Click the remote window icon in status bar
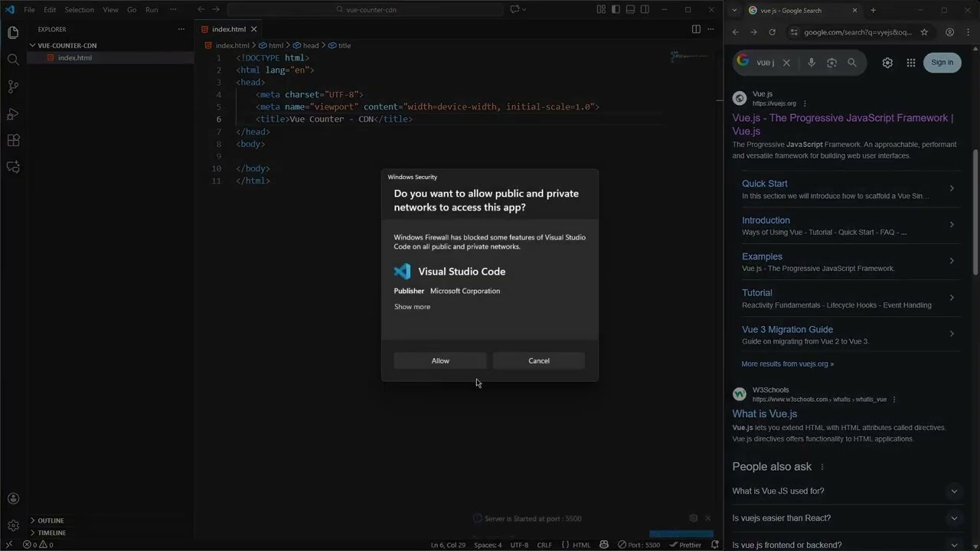This screenshot has height=551, width=980. pyautogui.click(x=8, y=545)
